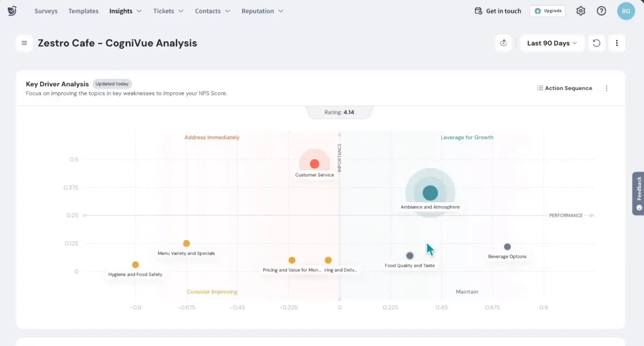Click the Key Driver Analysis heading
The height and width of the screenshot is (346, 644).
click(57, 84)
